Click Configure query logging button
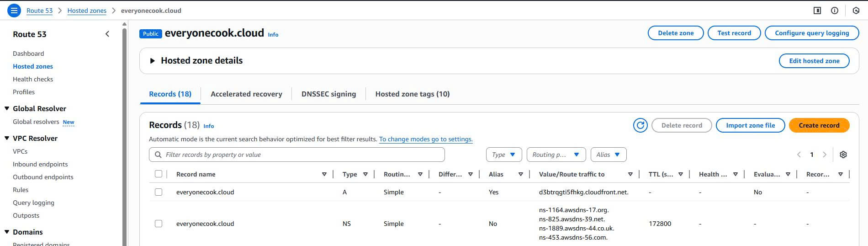Screen dimensions: 868x246 [x=812, y=33]
